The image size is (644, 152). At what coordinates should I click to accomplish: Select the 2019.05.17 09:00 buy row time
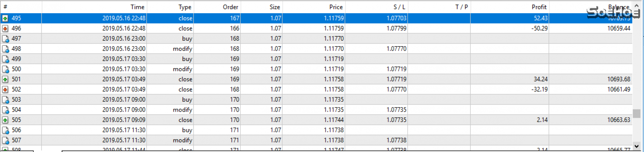pos(124,100)
